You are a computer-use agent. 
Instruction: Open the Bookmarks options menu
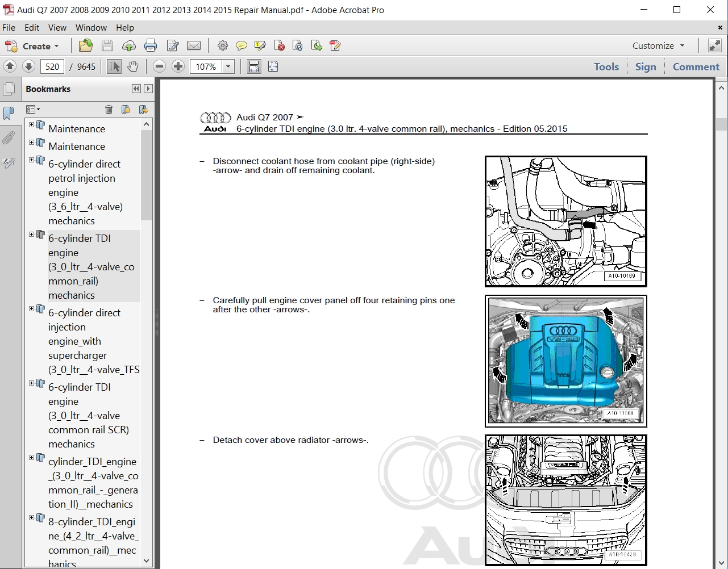tap(32, 110)
